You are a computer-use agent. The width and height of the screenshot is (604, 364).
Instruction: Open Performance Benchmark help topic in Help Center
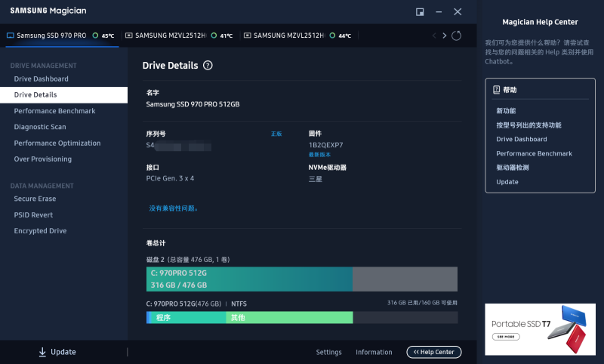(x=534, y=153)
